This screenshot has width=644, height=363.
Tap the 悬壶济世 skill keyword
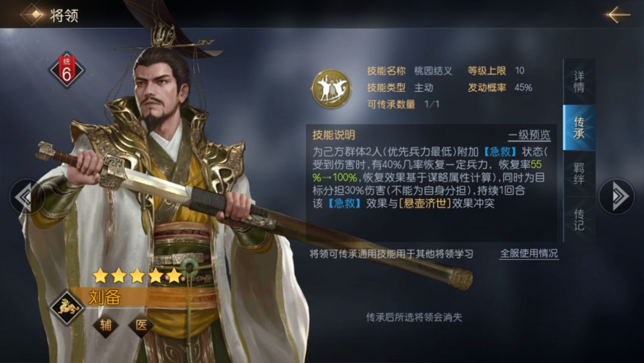(x=425, y=203)
